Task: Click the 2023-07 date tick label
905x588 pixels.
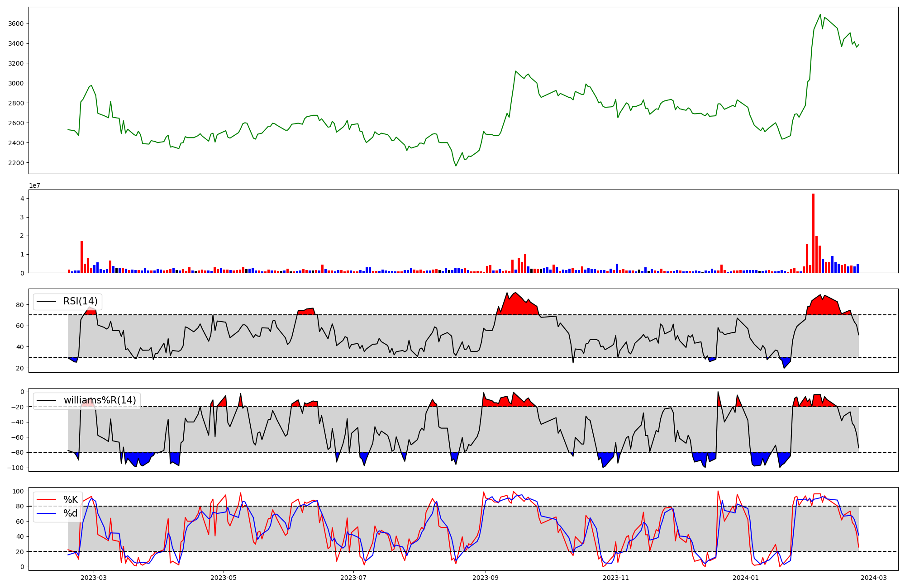Action: tap(353, 578)
